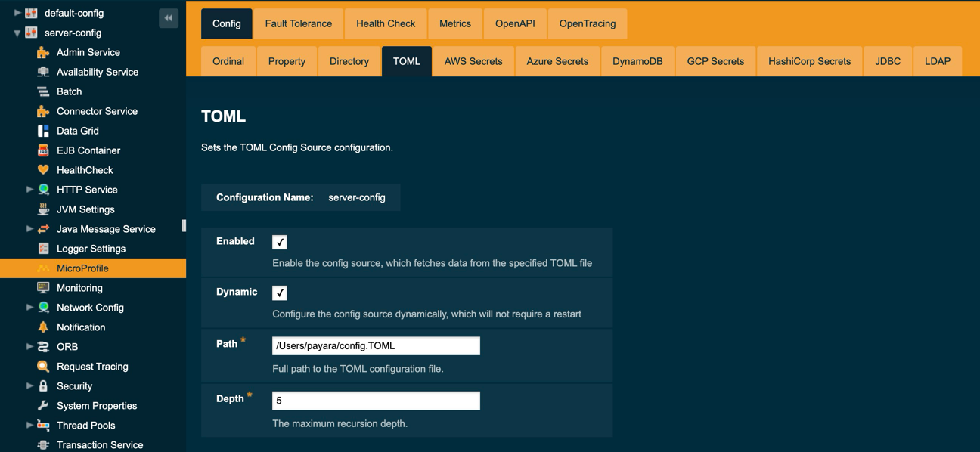The image size is (980, 452).
Task: Switch to the Fault Tolerance tab
Action: click(297, 23)
